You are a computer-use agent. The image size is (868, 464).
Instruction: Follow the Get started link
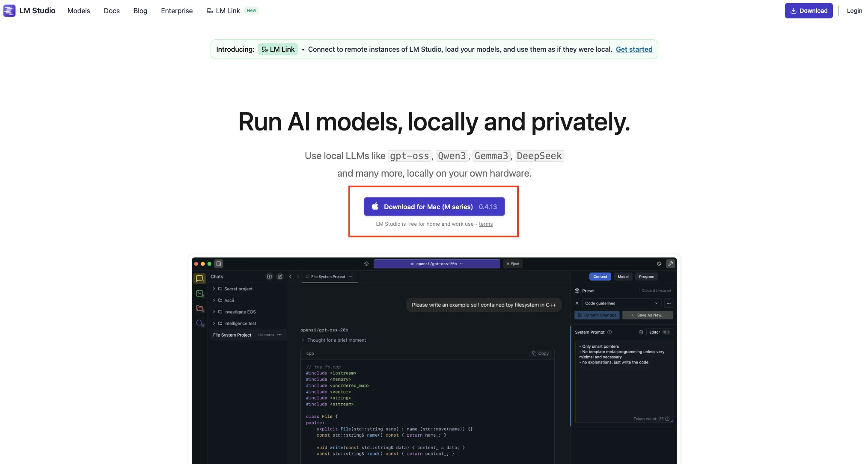coord(634,49)
